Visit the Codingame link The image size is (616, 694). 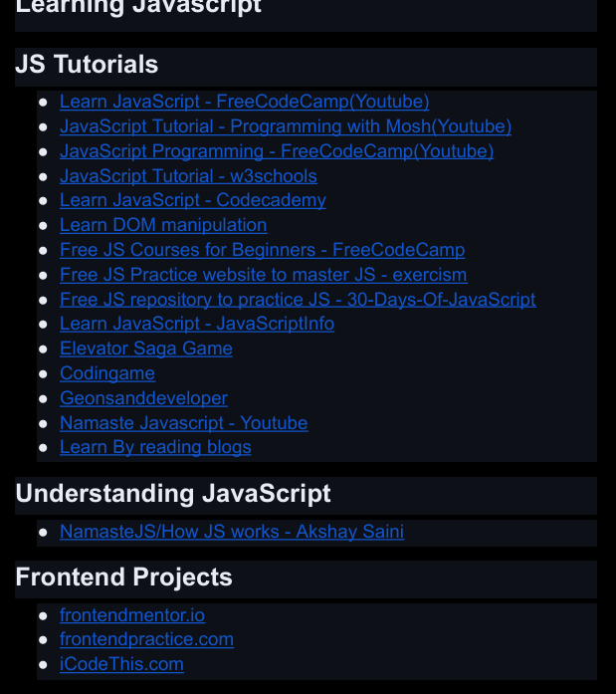click(107, 373)
